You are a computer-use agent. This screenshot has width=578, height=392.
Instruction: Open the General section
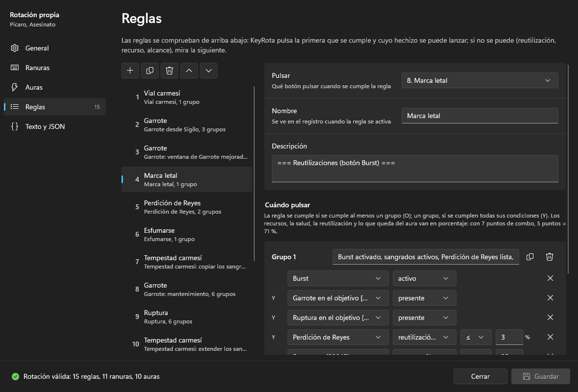click(55, 48)
